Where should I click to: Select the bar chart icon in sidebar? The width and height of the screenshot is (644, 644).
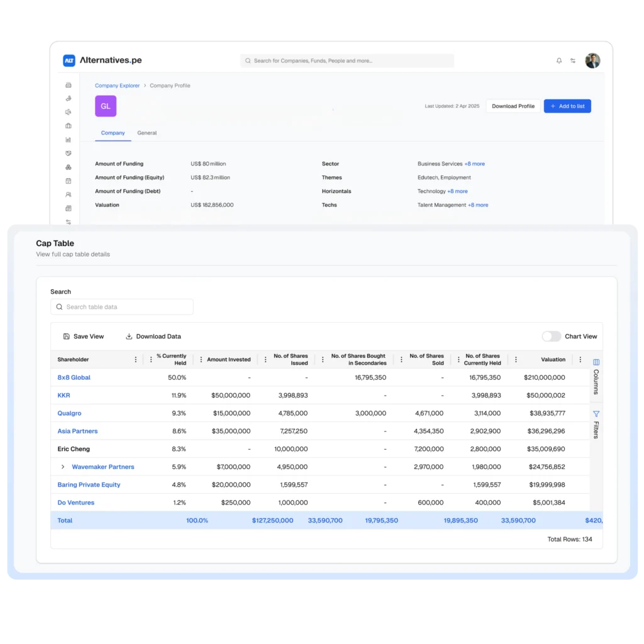pyautogui.click(x=69, y=140)
